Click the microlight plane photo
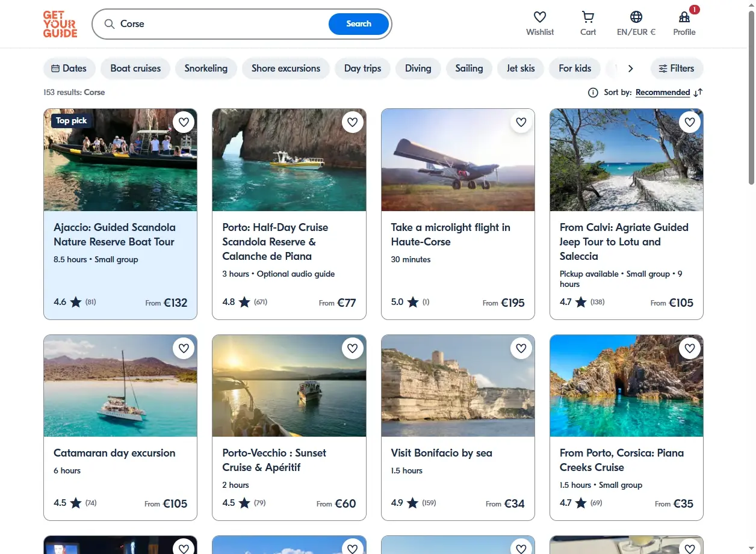Screen dimensions: 756x554 pyautogui.click(x=458, y=160)
